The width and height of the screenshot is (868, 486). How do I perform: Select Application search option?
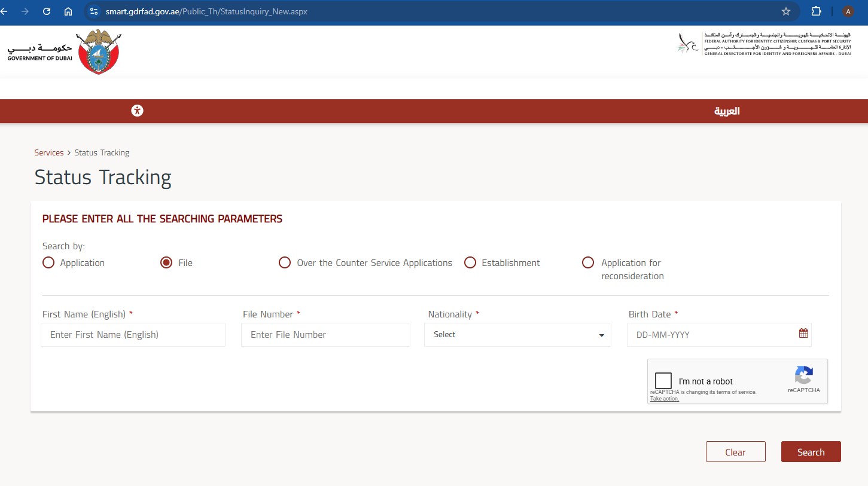48,262
